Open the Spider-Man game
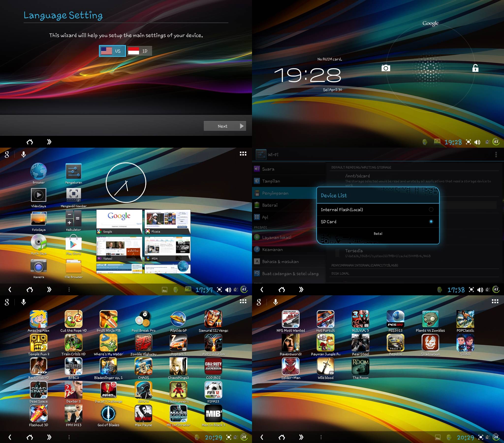 (x=291, y=369)
